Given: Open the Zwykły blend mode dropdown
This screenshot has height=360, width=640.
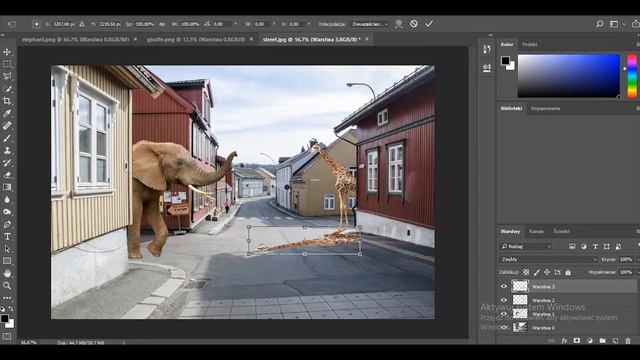Looking at the screenshot, I should pyautogui.click(x=548, y=259).
